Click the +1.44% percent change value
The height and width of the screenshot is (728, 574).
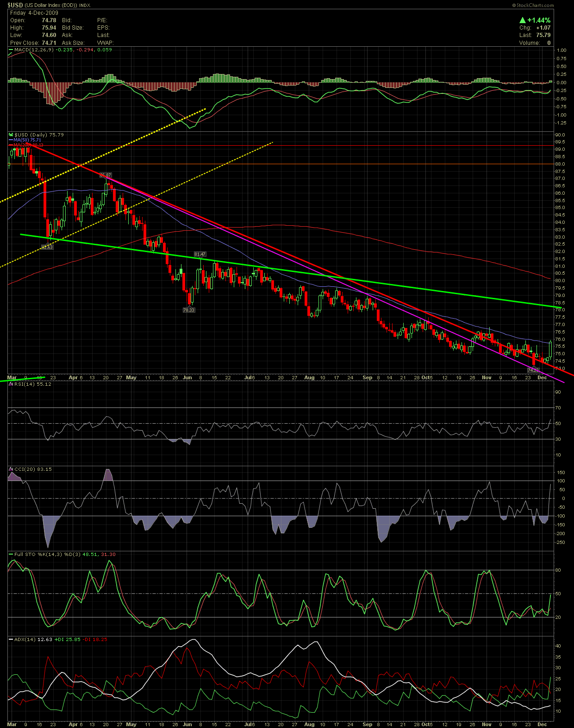tap(539, 20)
